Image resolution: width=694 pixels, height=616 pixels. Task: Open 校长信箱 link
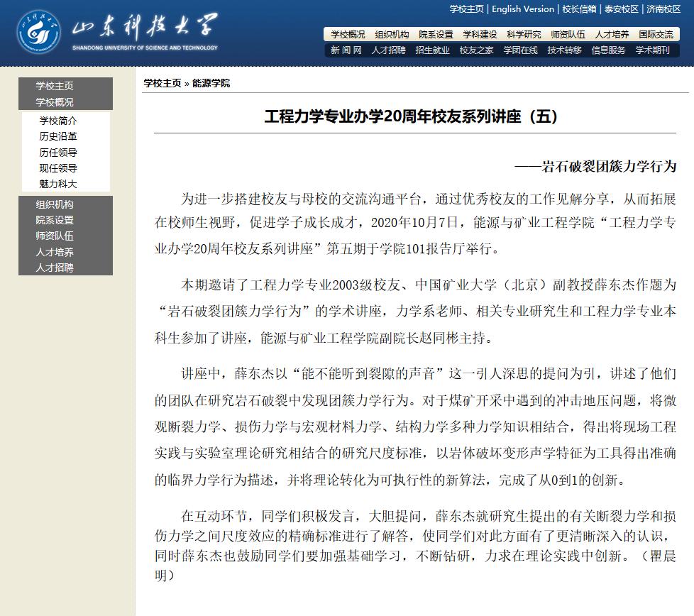click(579, 9)
